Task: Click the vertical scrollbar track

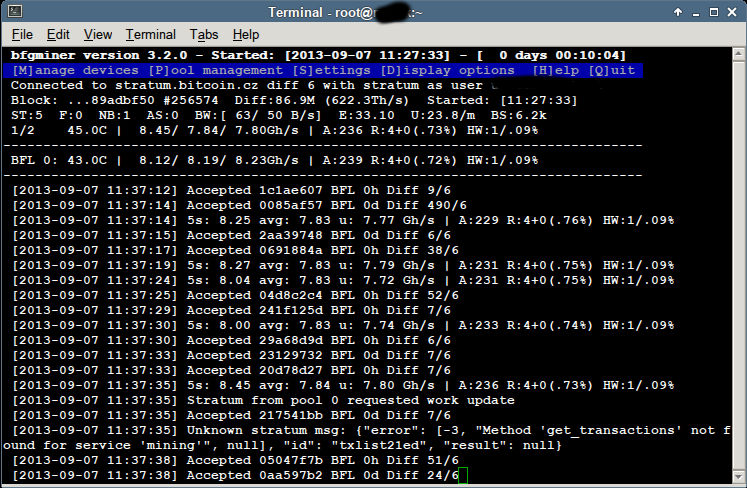Action: tap(738, 265)
